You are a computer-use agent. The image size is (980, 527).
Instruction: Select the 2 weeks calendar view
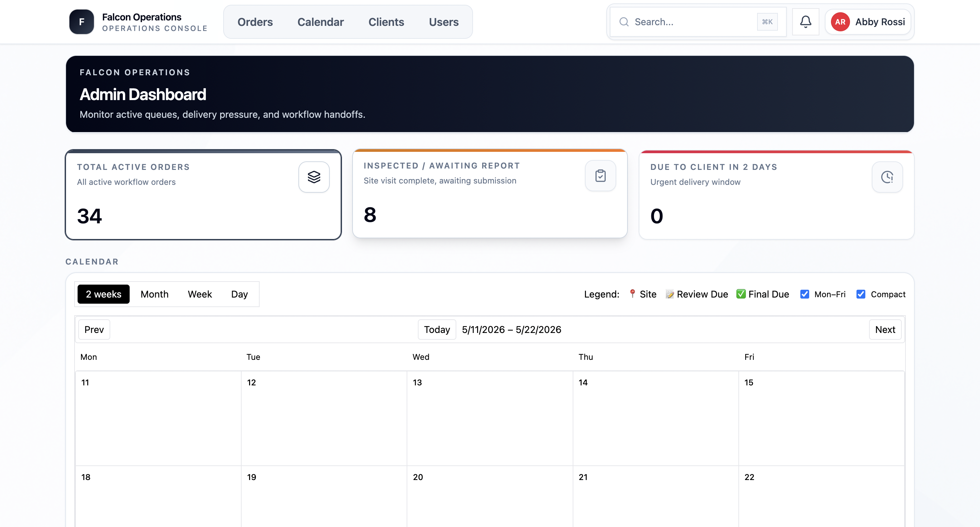(103, 294)
